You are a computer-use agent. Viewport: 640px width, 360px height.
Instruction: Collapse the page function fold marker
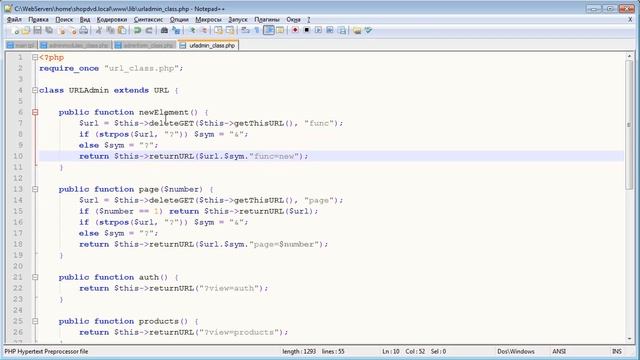pos(35,189)
